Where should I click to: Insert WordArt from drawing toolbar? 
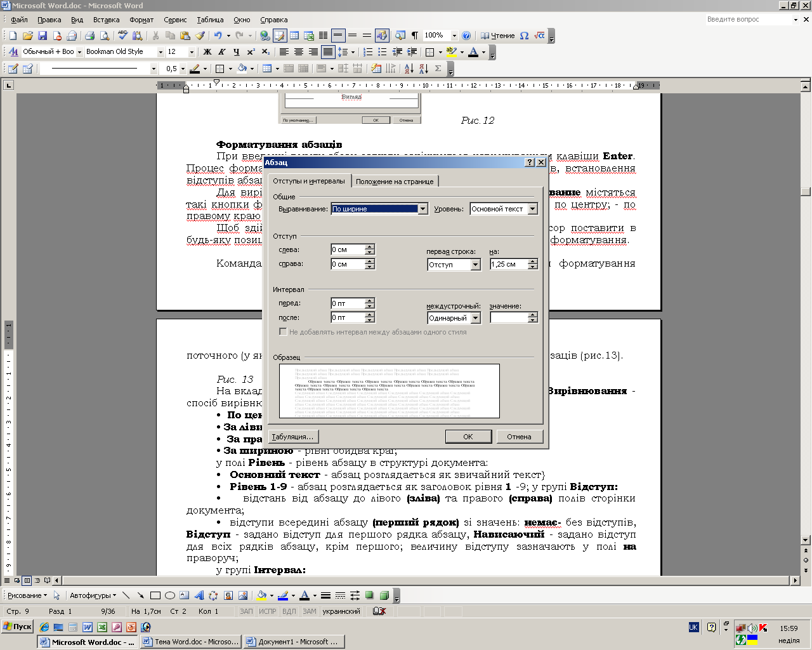pyautogui.click(x=199, y=595)
